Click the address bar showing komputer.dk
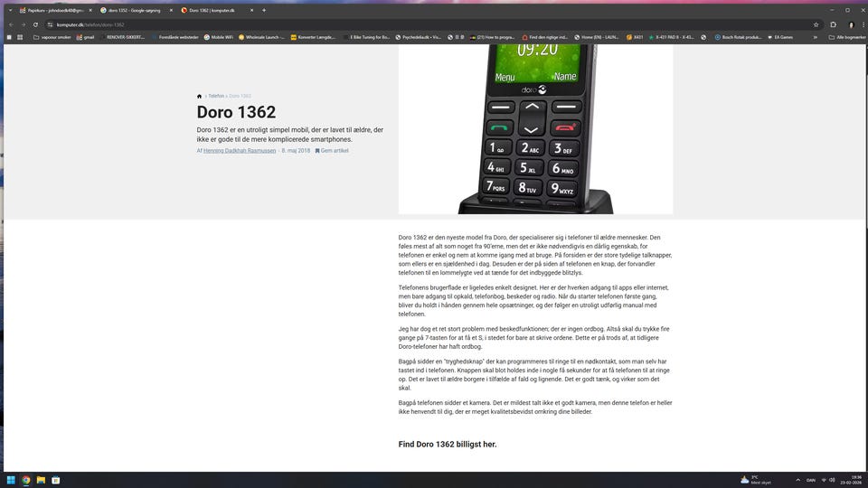This screenshot has height=488, width=868. [432, 24]
